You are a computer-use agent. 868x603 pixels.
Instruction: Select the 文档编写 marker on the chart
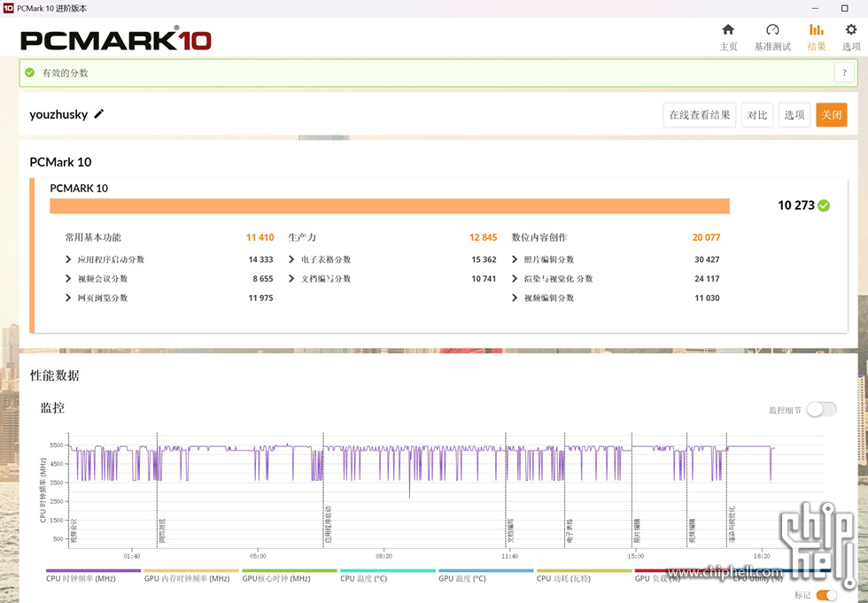pos(511,530)
